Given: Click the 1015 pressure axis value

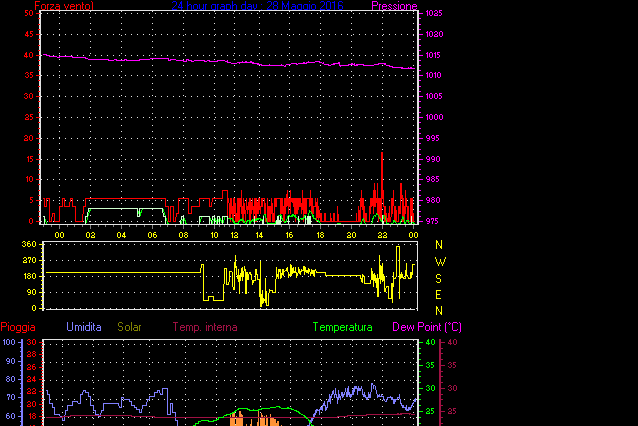Looking at the screenshot, I should 433,55.
